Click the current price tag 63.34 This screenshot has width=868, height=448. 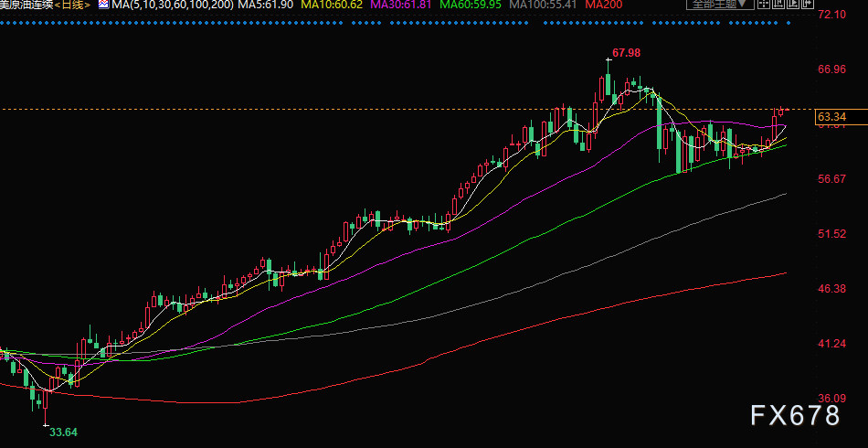click(831, 117)
